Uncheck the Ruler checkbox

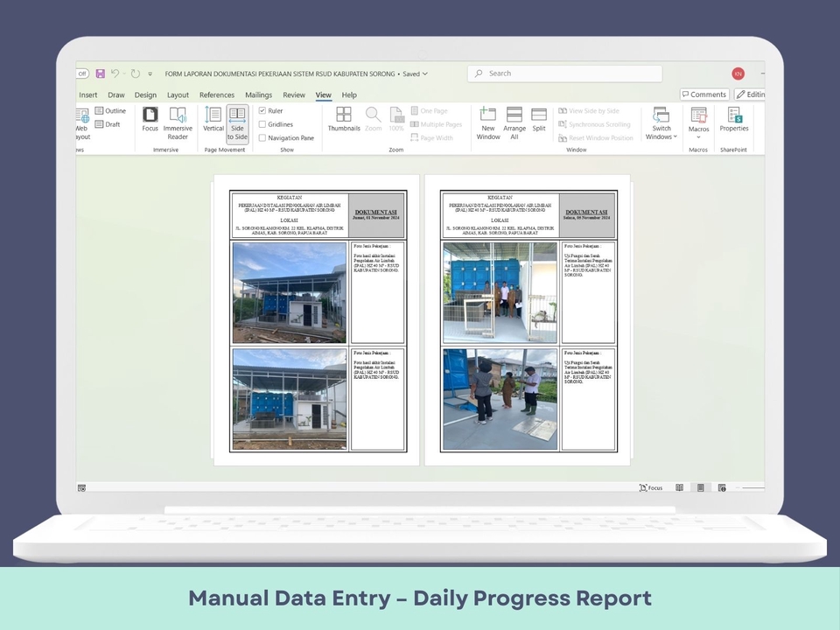(262, 111)
